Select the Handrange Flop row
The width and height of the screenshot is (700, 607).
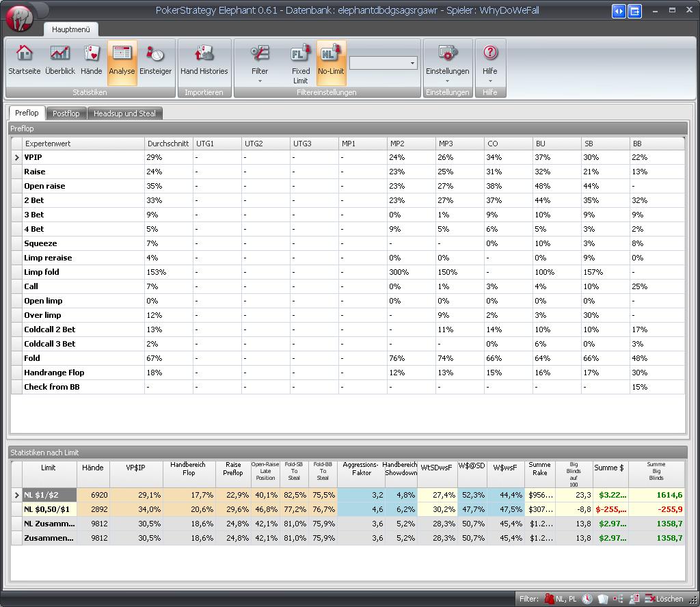(347, 373)
